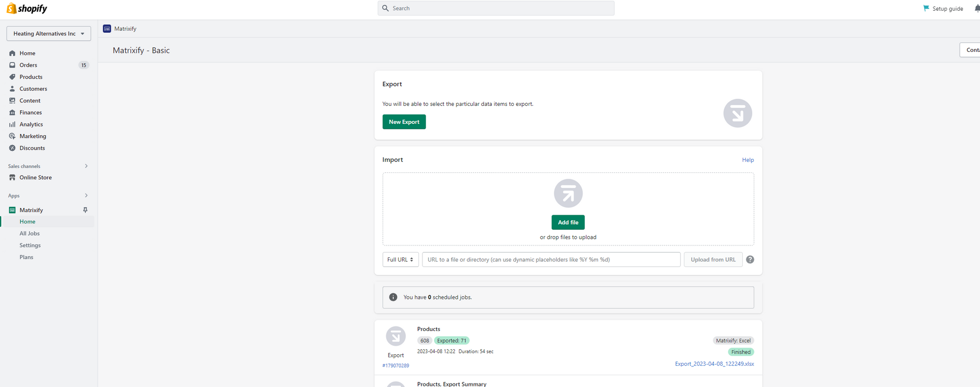Click the pin icon next to Matrixify
The image size is (980, 387).
click(x=85, y=210)
